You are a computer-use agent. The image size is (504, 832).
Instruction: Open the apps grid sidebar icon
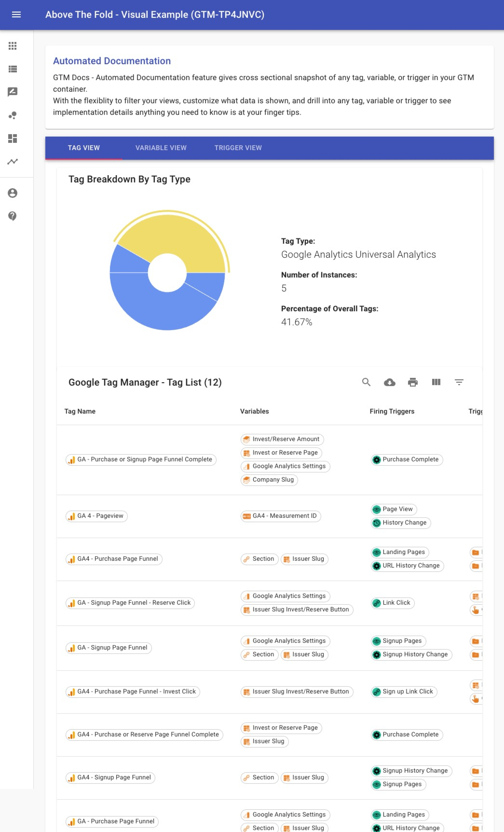click(x=13, y=46)
